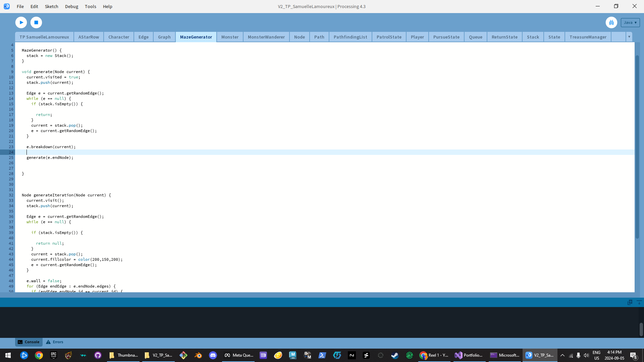The image size is (644, 362).
Task: Open the Debug menu
Action: tap(71, 6)
